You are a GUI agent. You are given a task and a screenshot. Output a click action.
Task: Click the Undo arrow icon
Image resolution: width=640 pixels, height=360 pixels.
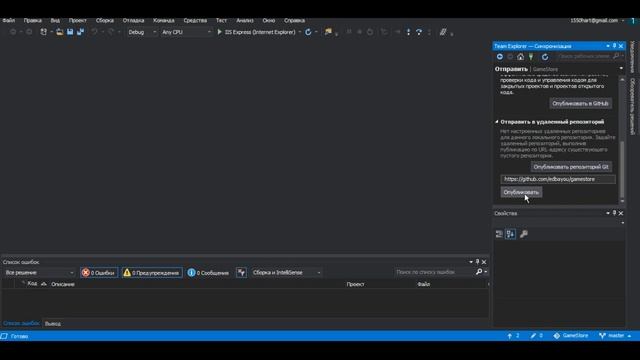[x=94, y=32]
